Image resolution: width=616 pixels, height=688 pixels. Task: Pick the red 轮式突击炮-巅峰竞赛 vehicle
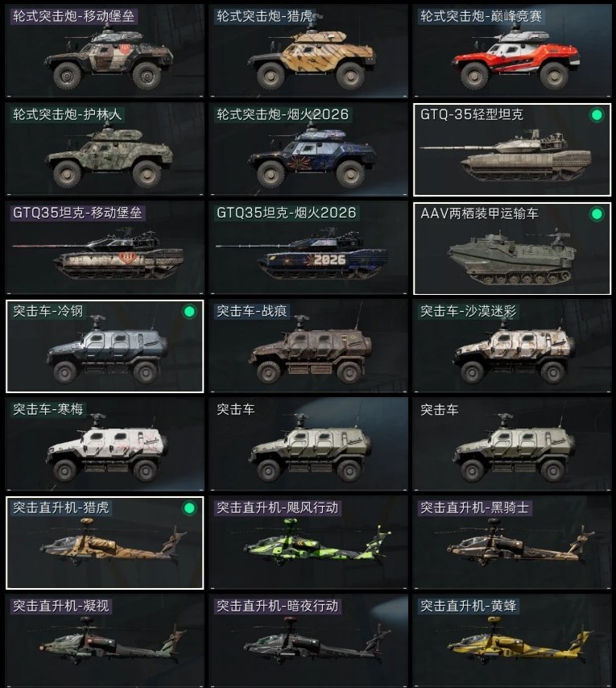click(x=512, y=51)
